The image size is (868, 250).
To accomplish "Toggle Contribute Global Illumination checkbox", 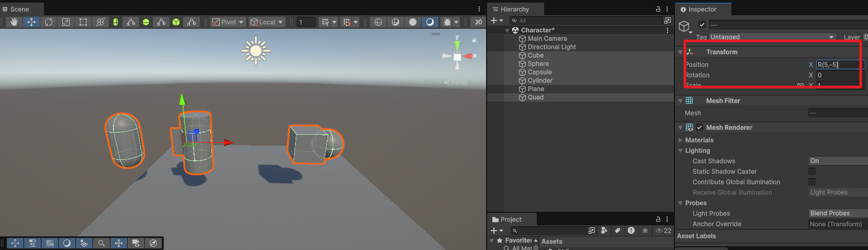I will click(812, 182).
